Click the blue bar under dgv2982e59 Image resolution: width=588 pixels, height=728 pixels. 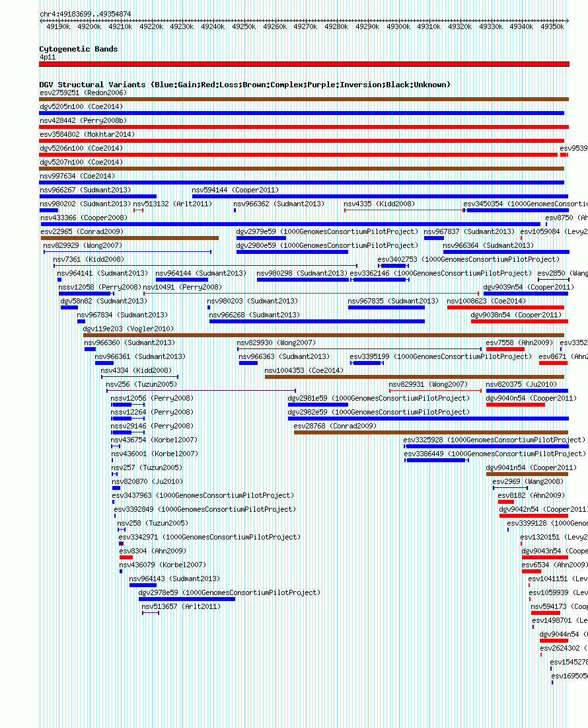[x=428, y=419]
